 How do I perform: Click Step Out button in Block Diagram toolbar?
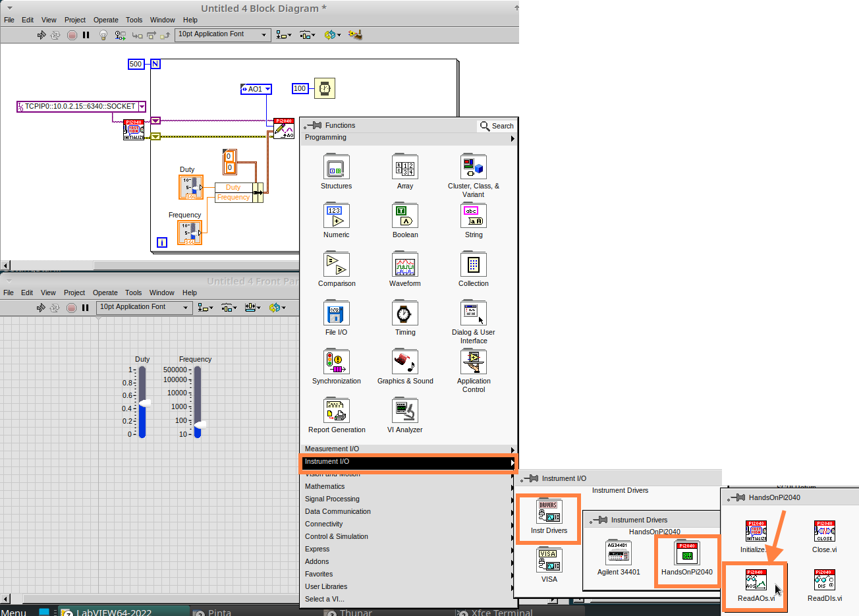coord(165,35)
